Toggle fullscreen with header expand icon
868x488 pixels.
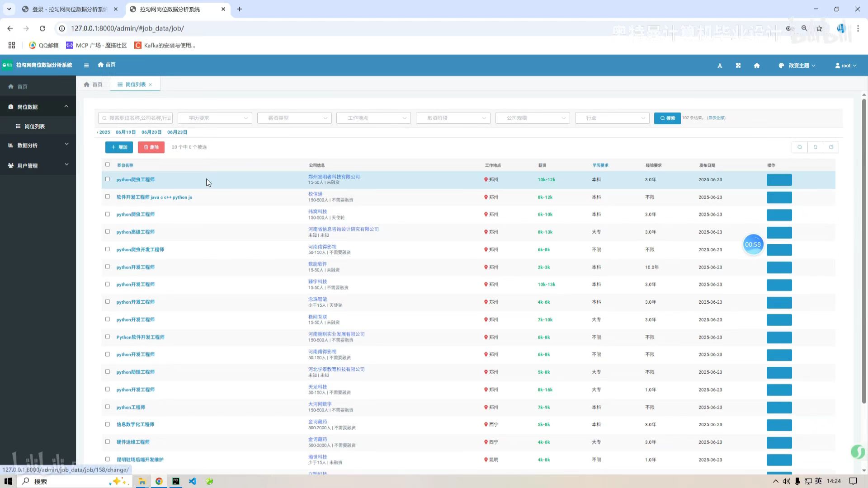point(738,66)
